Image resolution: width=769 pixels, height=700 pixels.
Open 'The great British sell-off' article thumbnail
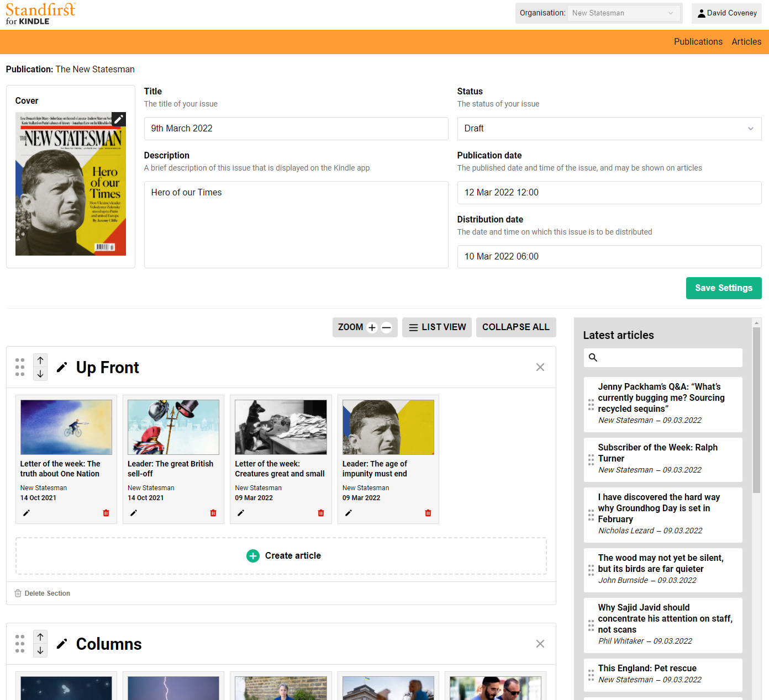(173, 427)
